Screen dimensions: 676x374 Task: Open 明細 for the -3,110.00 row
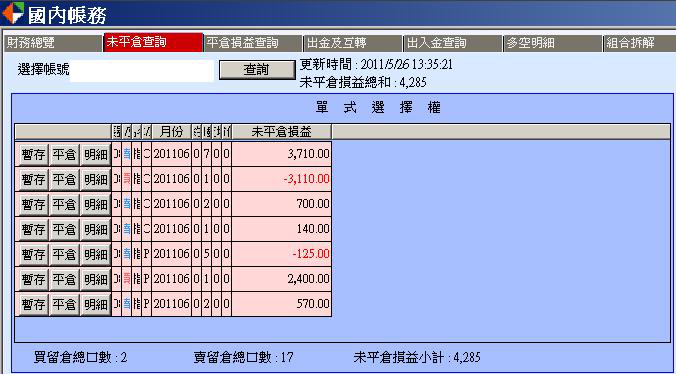click(x=96, y=179)
